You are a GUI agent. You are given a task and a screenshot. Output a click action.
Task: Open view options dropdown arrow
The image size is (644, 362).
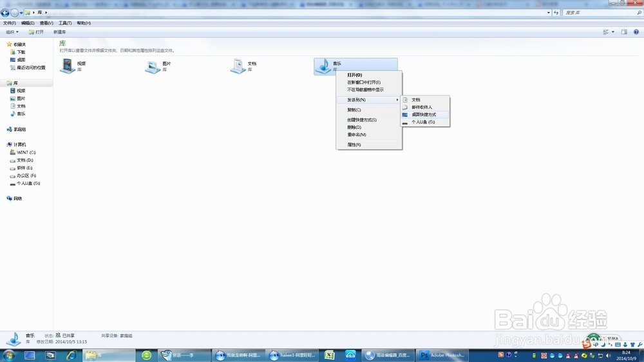coord(613,32)
